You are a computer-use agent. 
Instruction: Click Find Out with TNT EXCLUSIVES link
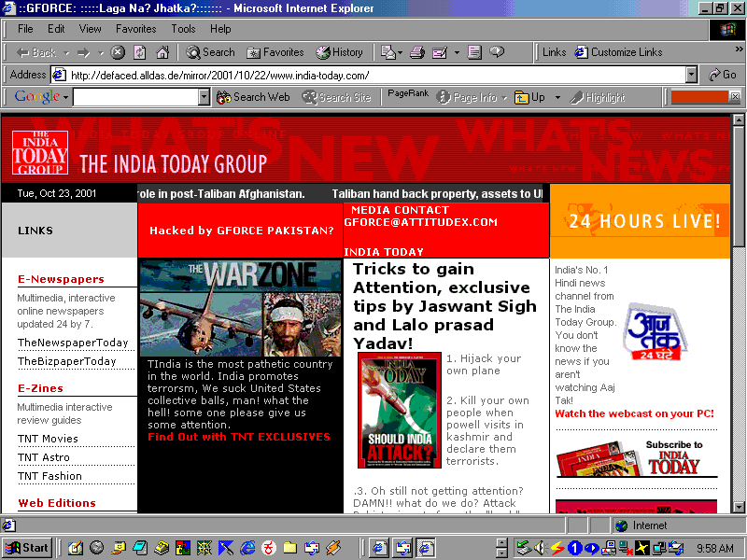(x=239, y=437)
